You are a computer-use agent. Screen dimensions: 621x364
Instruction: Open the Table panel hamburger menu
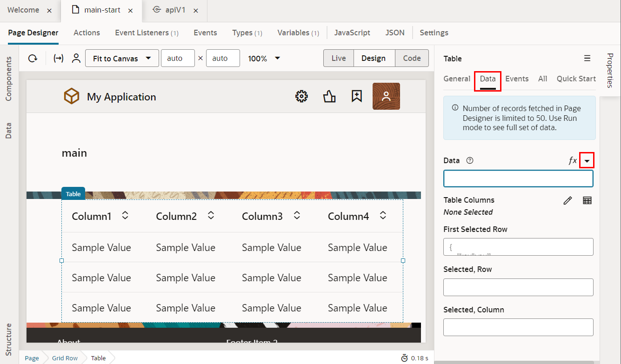coord(587,59)
